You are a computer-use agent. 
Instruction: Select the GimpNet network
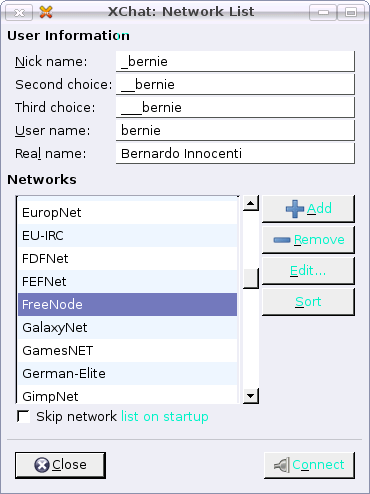click(x=127, y=395)
